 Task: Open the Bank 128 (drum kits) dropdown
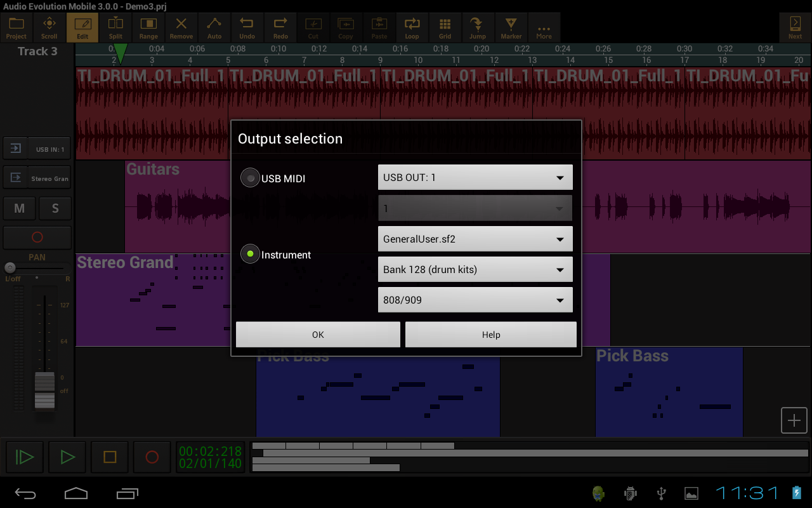[475, 269]
